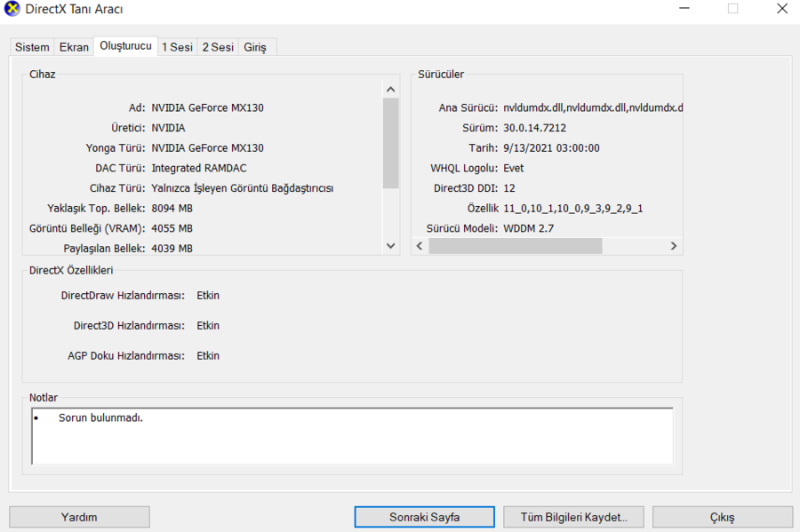Click the DirectX logo icon in title bar
The height and width of the screenshot is (532, 800).
(12, 9)
